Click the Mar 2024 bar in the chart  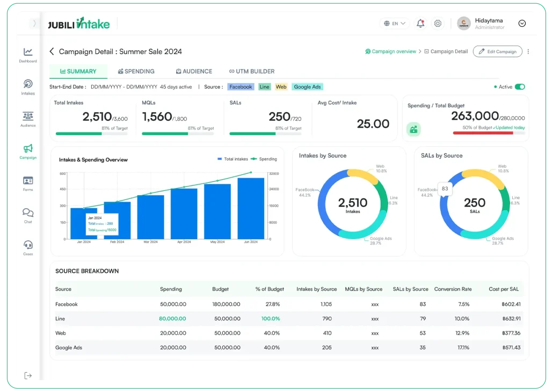coord(150,217)
